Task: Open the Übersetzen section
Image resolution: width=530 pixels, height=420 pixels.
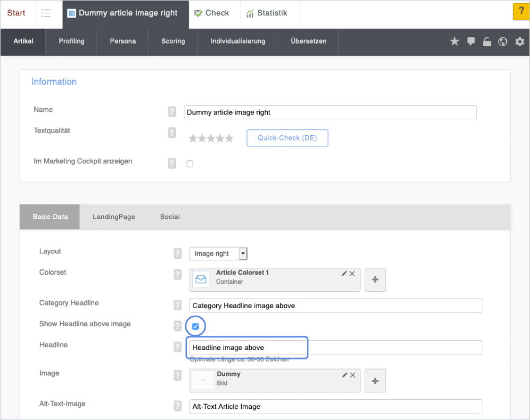Action: (308, 41)
